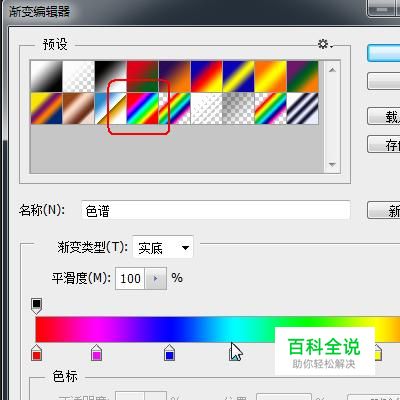The height and width of the screenshot is (400, 400).
Task: Open the preset gear options menu
Action: [325, 44]
